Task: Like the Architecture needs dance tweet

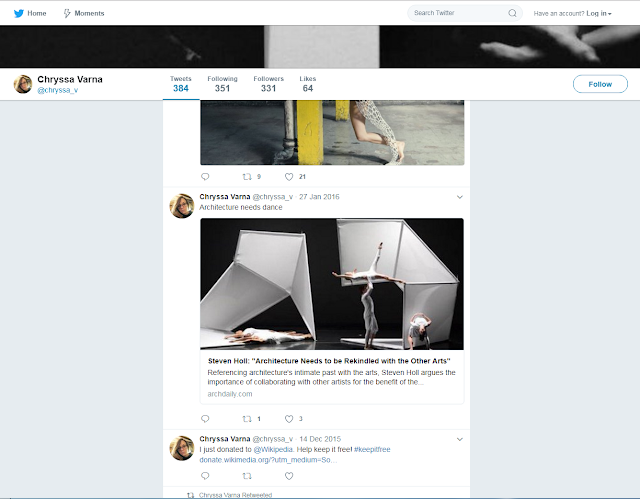Action: (289, 419)
